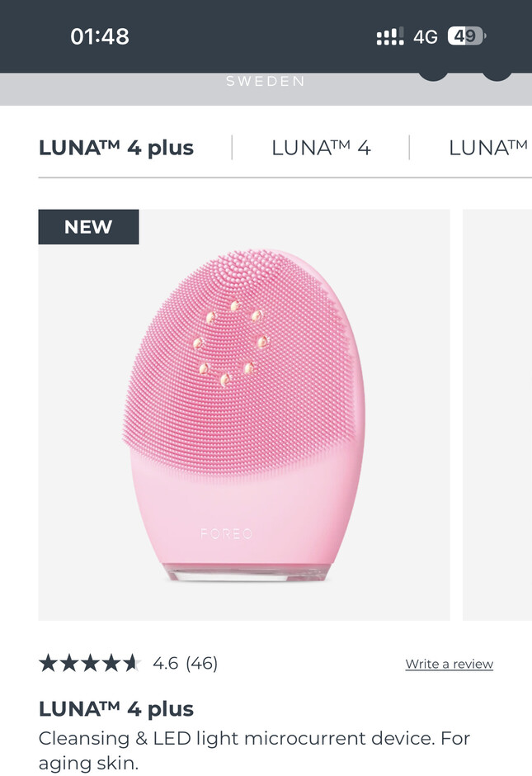This screenshot has width=532, height=776.
Task: Tap the next product image at right edge
Action: click(x=497, y=414)
